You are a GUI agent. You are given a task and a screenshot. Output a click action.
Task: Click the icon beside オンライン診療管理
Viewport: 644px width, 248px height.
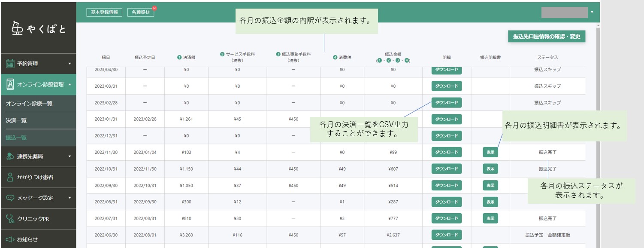pyautogui.click(x=10, y=85)
